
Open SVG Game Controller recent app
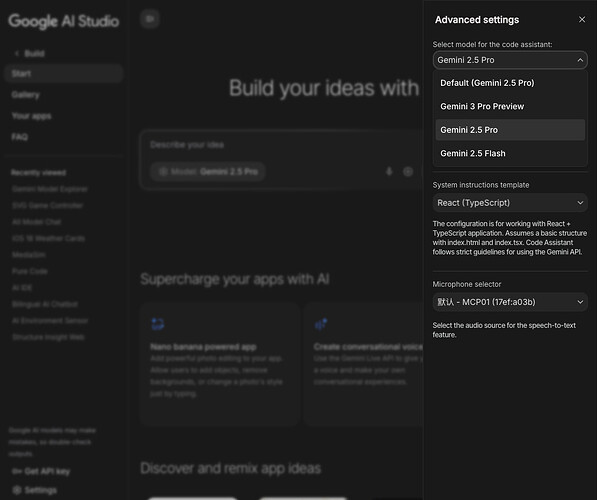coord(48,205)
